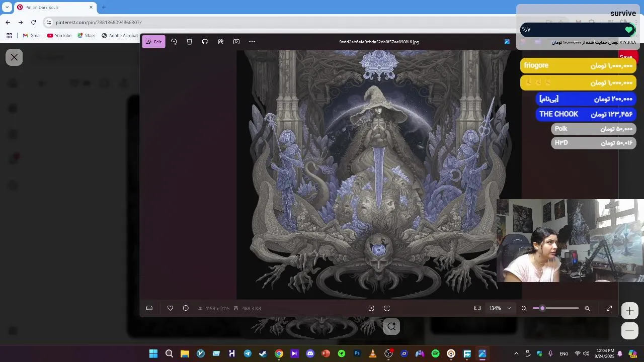
Task: Open a new Chrome tab
Action: (x=104, y=7)
